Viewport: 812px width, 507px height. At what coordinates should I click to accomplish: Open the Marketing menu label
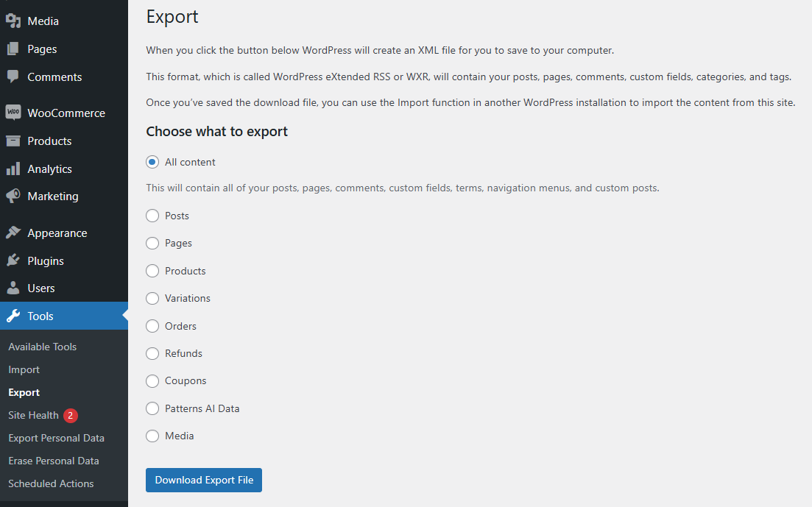[x=53, y=196]
